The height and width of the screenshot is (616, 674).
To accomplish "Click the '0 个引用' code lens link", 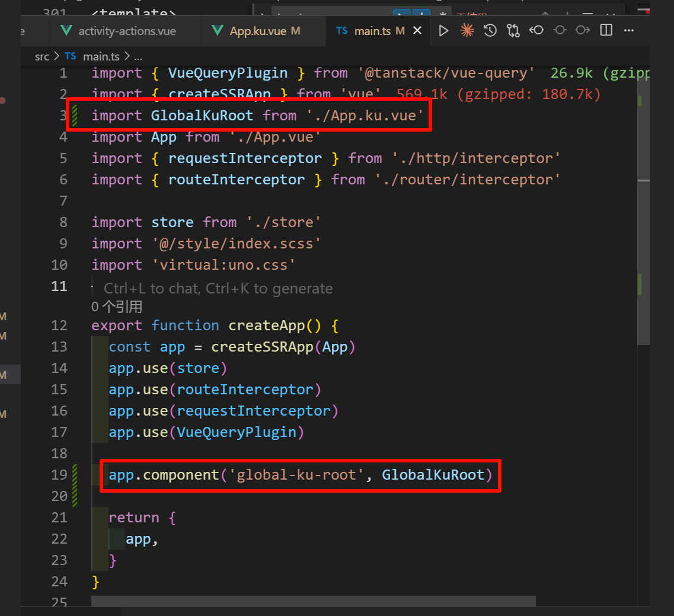I will coord(117,307).
